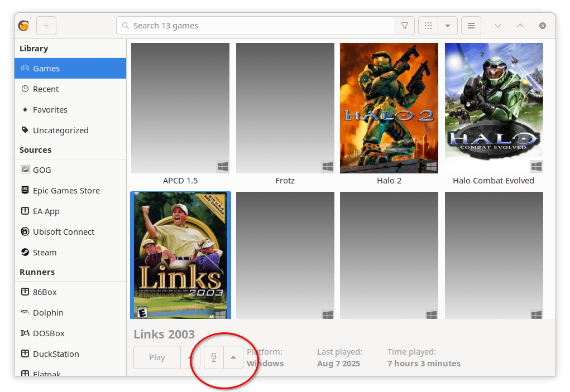570x392 pixels.
Task: Click the Lutris logo icon
Action: [23, 26]
